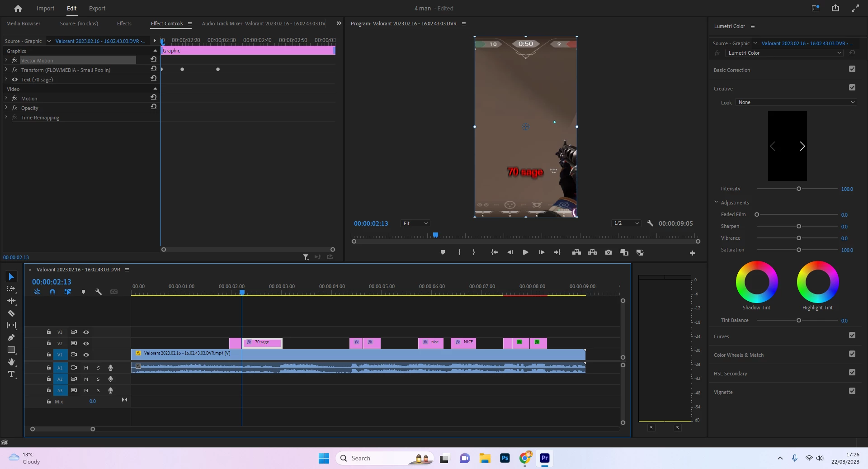This screenshot has height=469, width=868.
Task: Show overflow panel tabs chevron
Action: click(x=339, y=24)
